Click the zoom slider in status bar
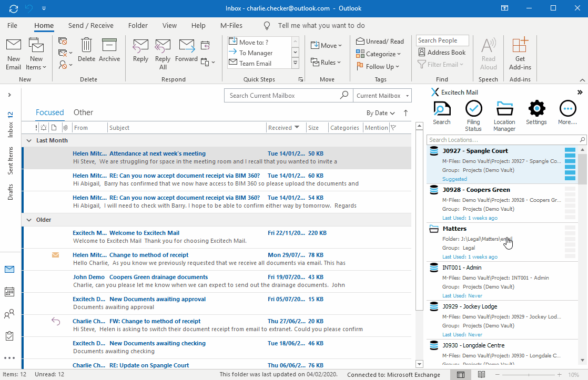Image resolution: width=588 pixels, height=380 pixels. 528,375
